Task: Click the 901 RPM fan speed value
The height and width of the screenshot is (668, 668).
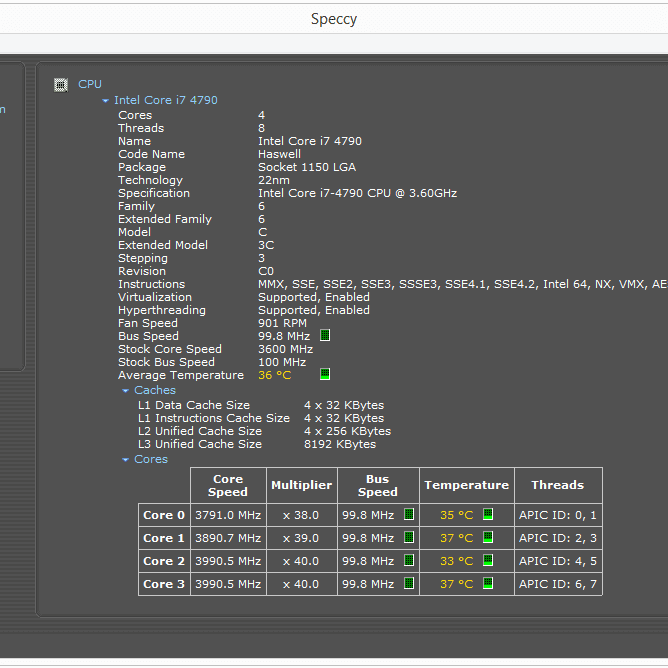Action: 282,323
